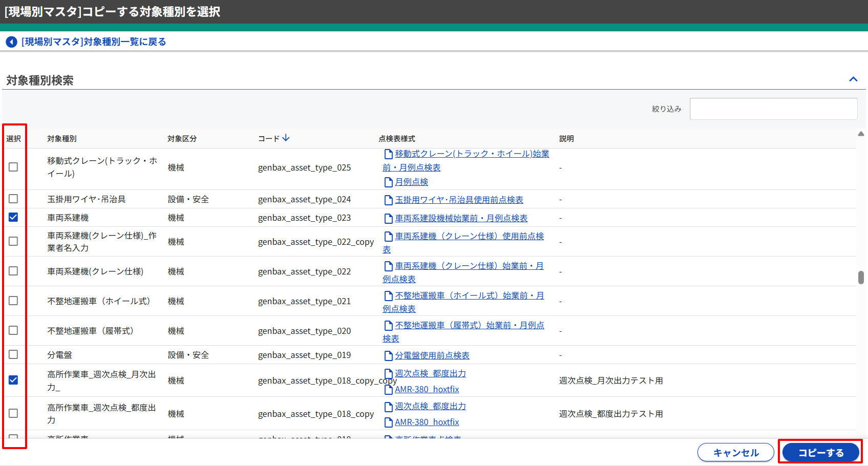Click document icon beside 不整地運搬車（ホイール式）link
This screenshot has height=466, width=868.
[388, 296]
